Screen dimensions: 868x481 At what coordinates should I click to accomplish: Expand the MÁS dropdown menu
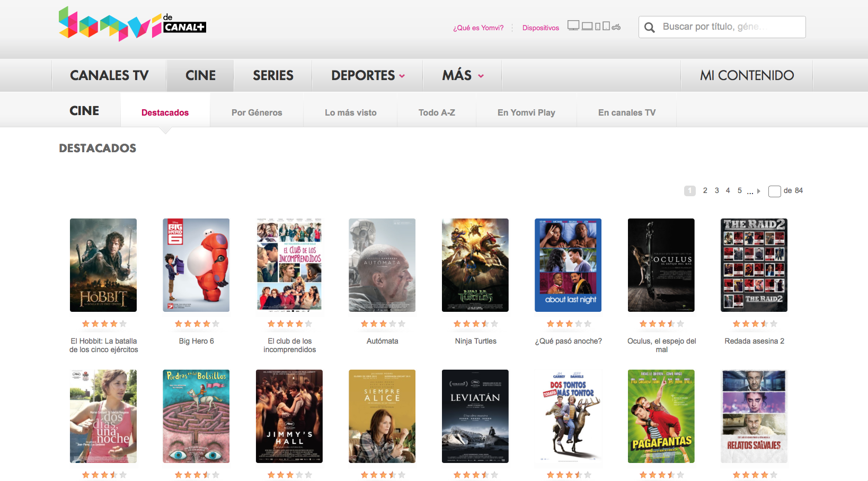click(463, 75)
